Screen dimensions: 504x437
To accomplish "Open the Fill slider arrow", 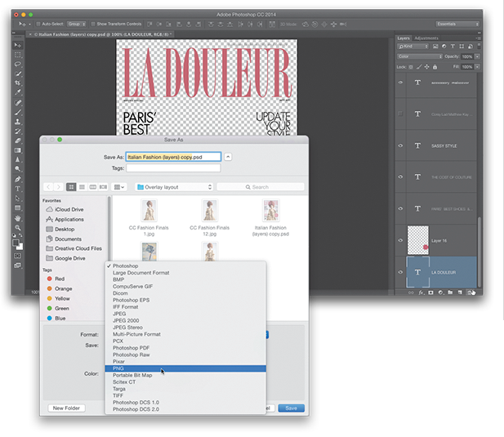I will (x=478, y=67).
